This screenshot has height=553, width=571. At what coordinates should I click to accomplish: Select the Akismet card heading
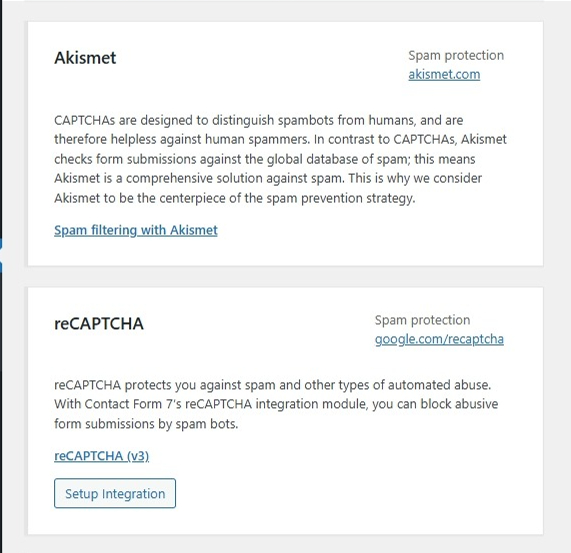[85, 58]
